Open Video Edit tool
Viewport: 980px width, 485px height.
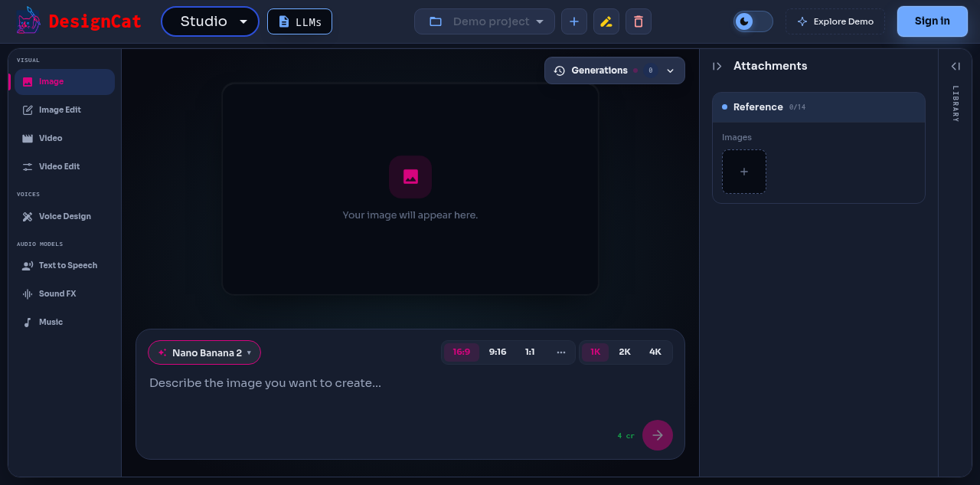tap(64, 167)
